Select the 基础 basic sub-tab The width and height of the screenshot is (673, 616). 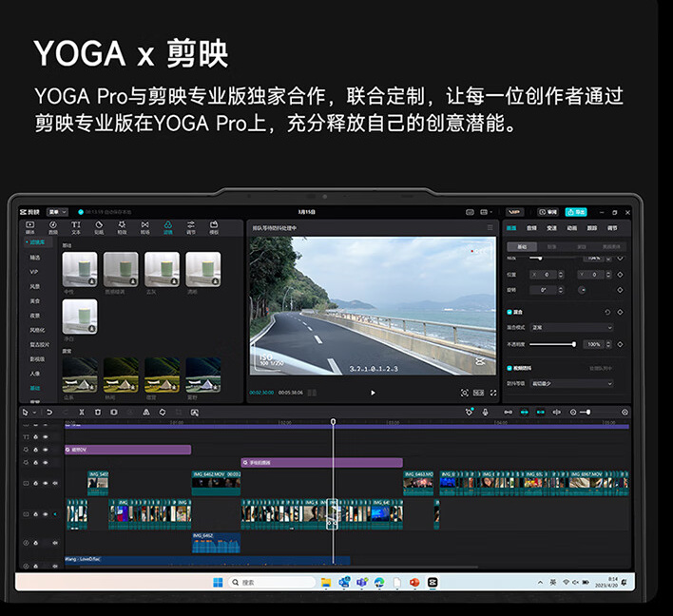[522, 247]
